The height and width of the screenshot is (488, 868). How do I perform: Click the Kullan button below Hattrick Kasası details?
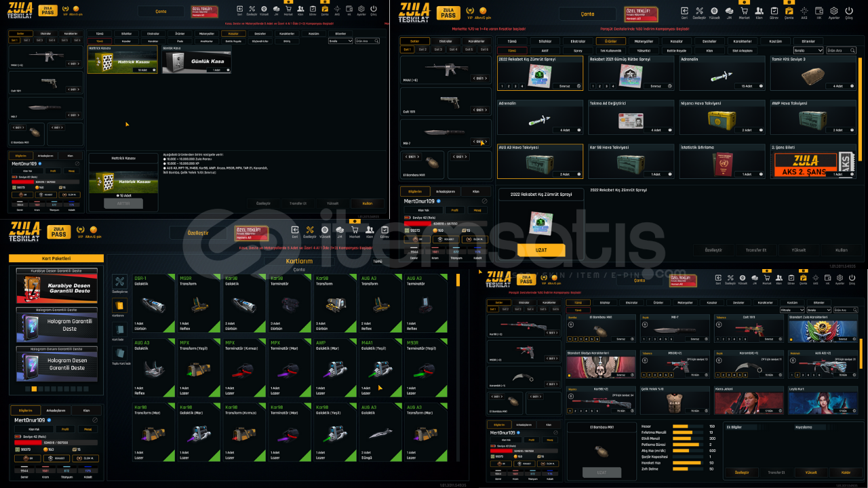(x=368, y=203)
